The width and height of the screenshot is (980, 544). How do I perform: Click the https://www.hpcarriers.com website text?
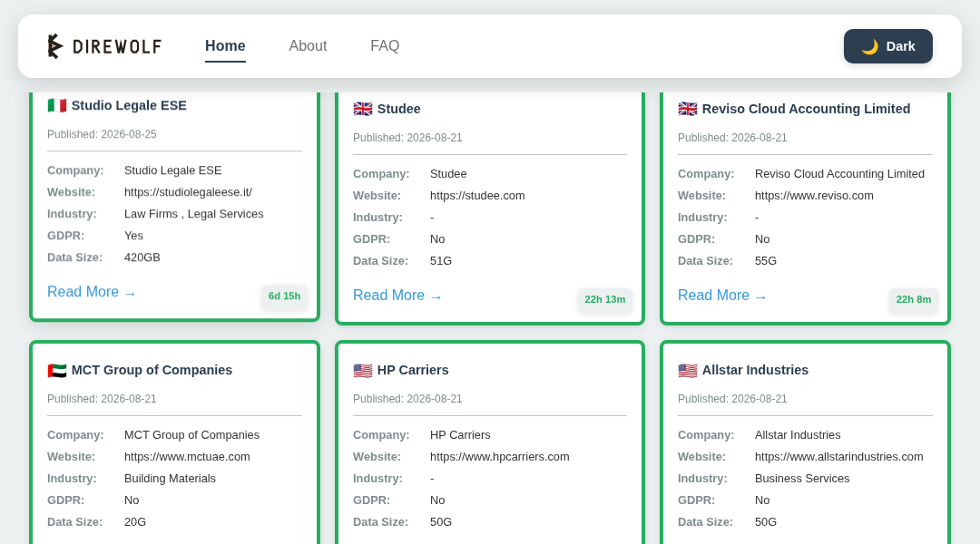point(499,457)
